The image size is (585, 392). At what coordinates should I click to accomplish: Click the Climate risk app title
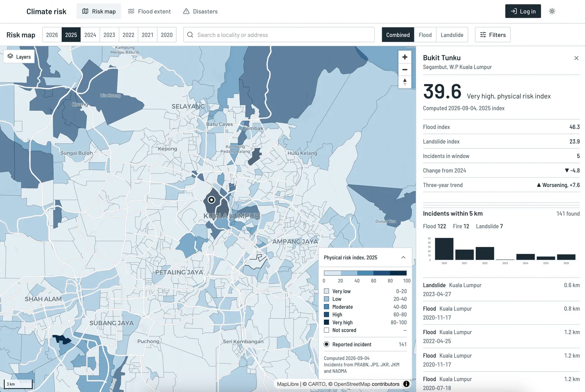(x=46, y=11)
